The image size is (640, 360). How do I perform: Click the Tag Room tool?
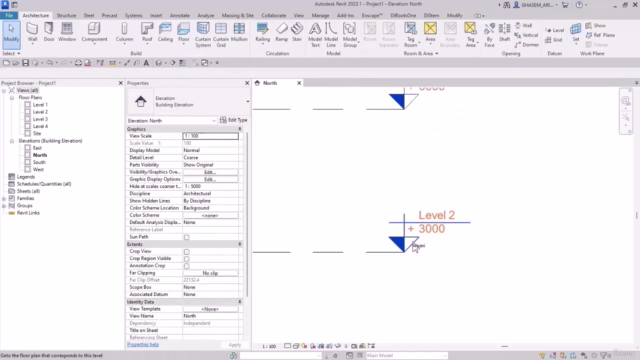410,35
